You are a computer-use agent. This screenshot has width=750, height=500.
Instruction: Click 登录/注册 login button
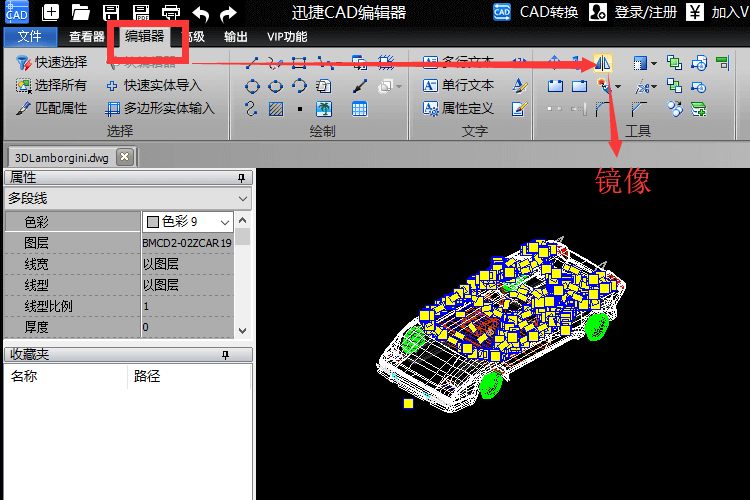pos(633,13)
